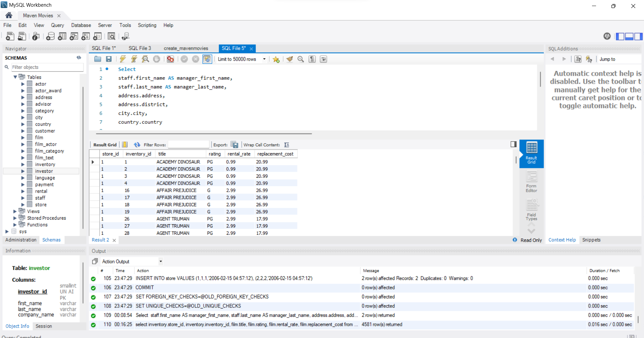Screen dimensions: 644x338
Task: Click the Context Help link
Action: point(562,240)
